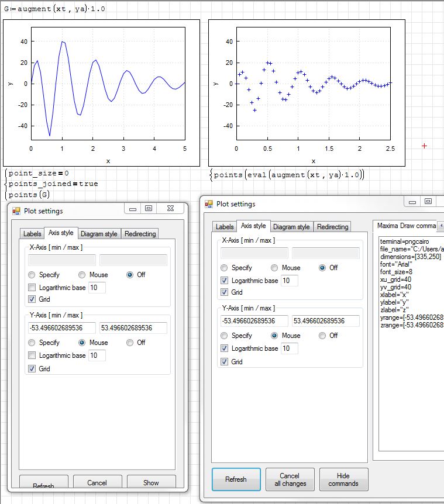Screen dimensions: 444x504
Task: Click the Y-Axis minimum value field in left dialog
Action: tap(63, 329)
